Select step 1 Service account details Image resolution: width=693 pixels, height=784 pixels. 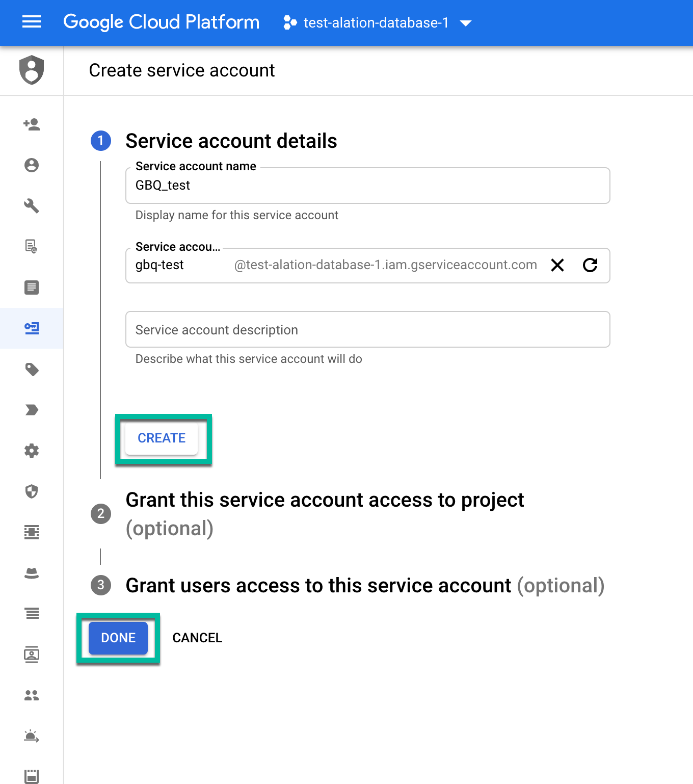[231, 141]
